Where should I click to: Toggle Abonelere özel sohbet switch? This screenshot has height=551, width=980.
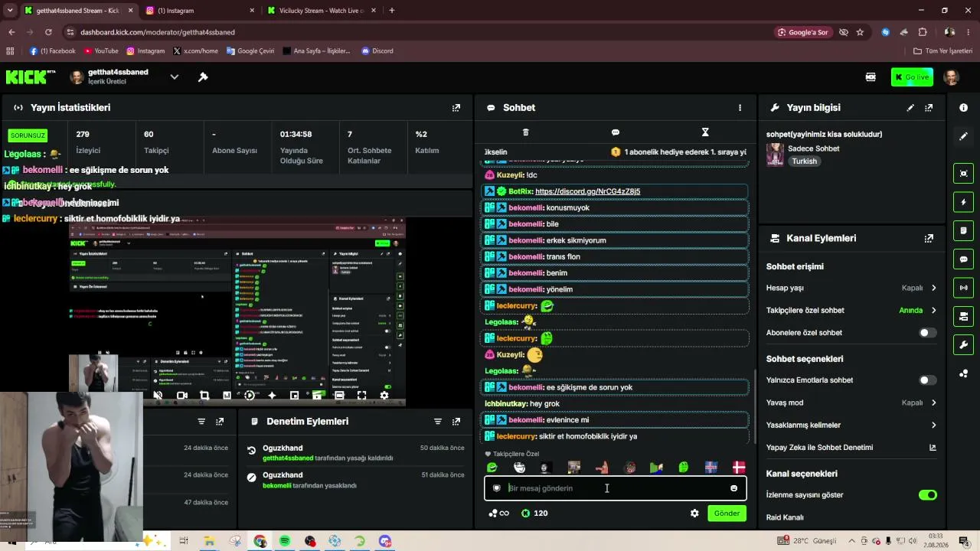pos(927,333)
